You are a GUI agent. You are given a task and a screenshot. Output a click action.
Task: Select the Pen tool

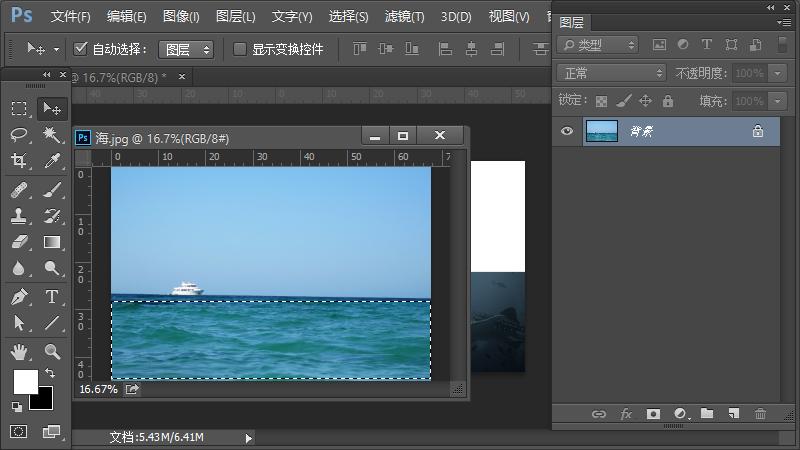pyautogui.click(x=19, y=296)
